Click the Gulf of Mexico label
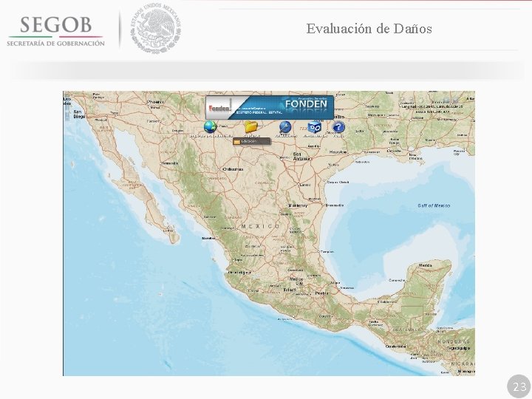 point(434,205)
